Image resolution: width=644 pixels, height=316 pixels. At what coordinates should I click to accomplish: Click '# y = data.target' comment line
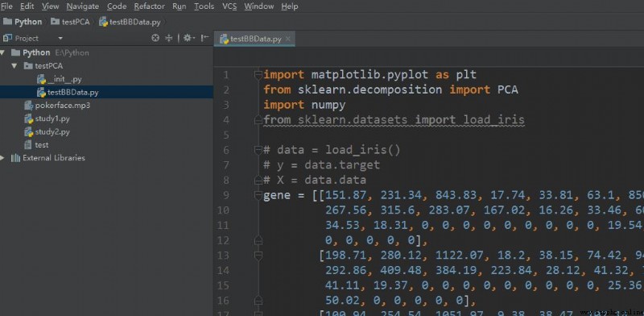[321, 165]
